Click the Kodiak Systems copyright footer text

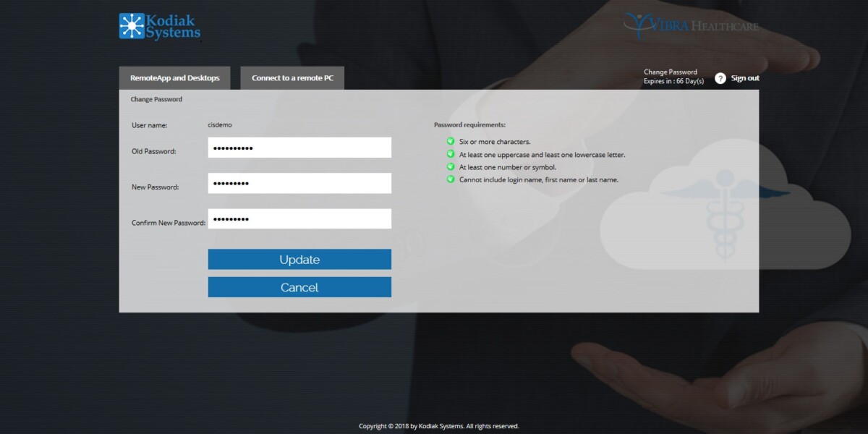pos(438,426)
